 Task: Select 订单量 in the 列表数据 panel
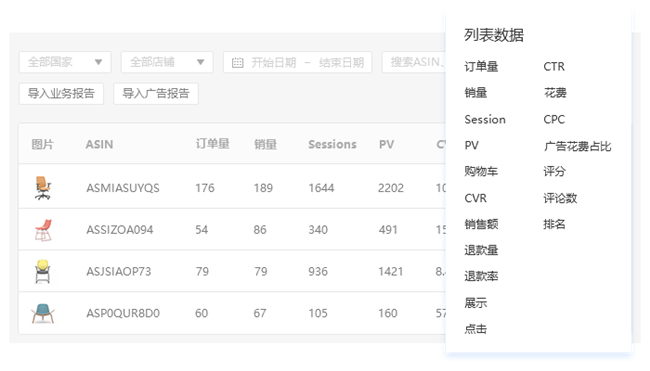(481, 66)
